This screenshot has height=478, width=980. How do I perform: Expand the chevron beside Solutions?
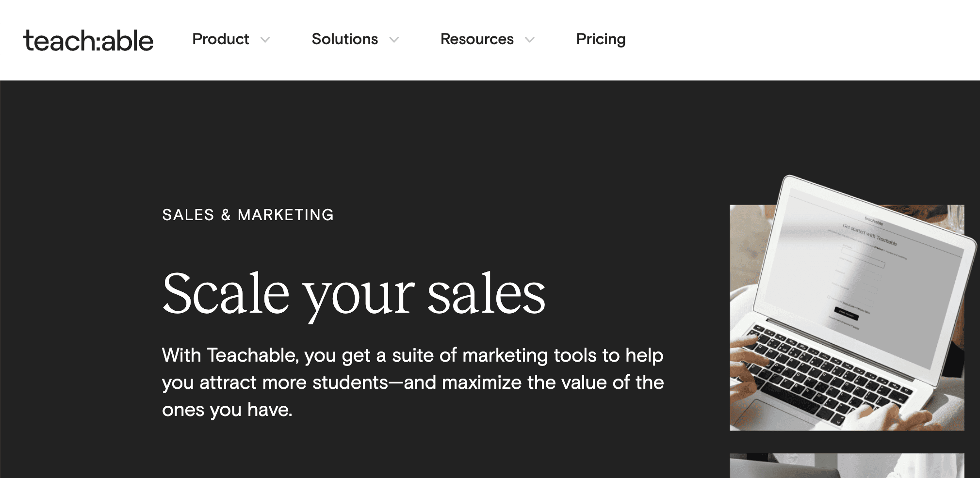point(394,40)
